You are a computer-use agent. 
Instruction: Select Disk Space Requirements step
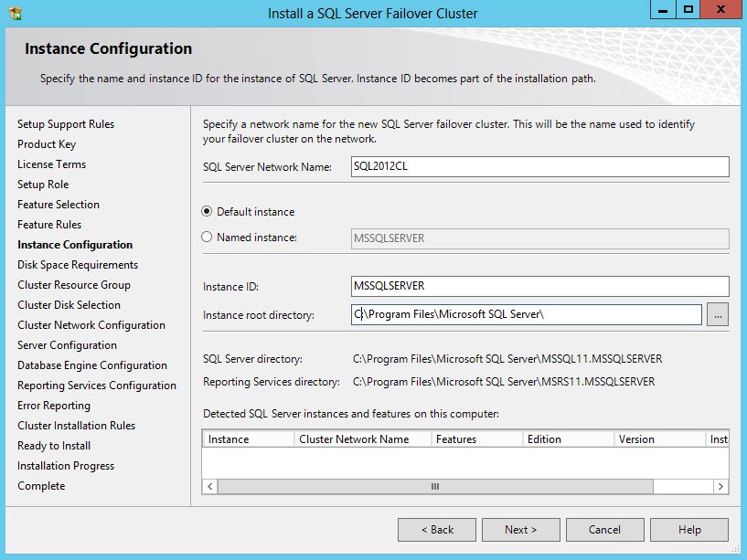point(78,265)
